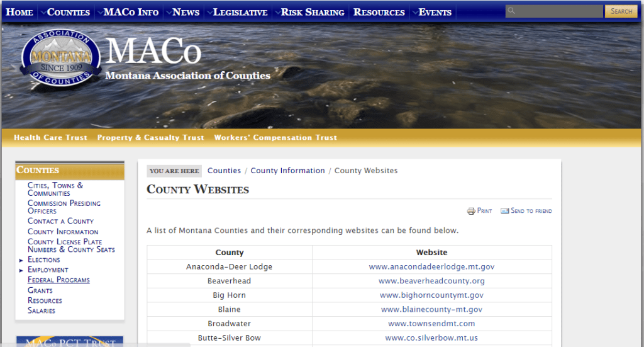Open the Legislative menu
Screen dimensions: 644x347
point(240,13)
